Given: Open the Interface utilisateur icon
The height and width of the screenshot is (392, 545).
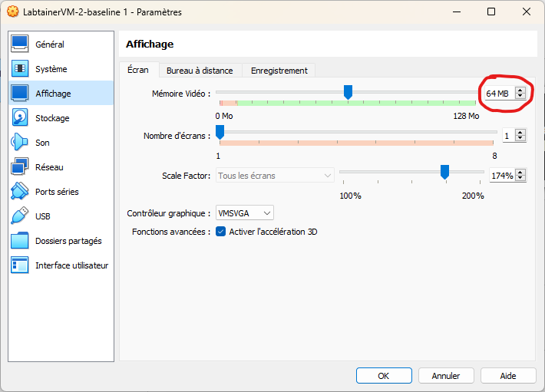Looking at the screenshot, I should [x=20, y=265].
